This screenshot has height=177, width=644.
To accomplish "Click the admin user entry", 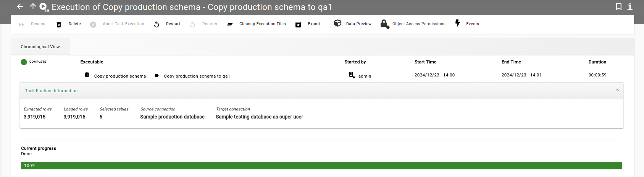I will (364, 76).
